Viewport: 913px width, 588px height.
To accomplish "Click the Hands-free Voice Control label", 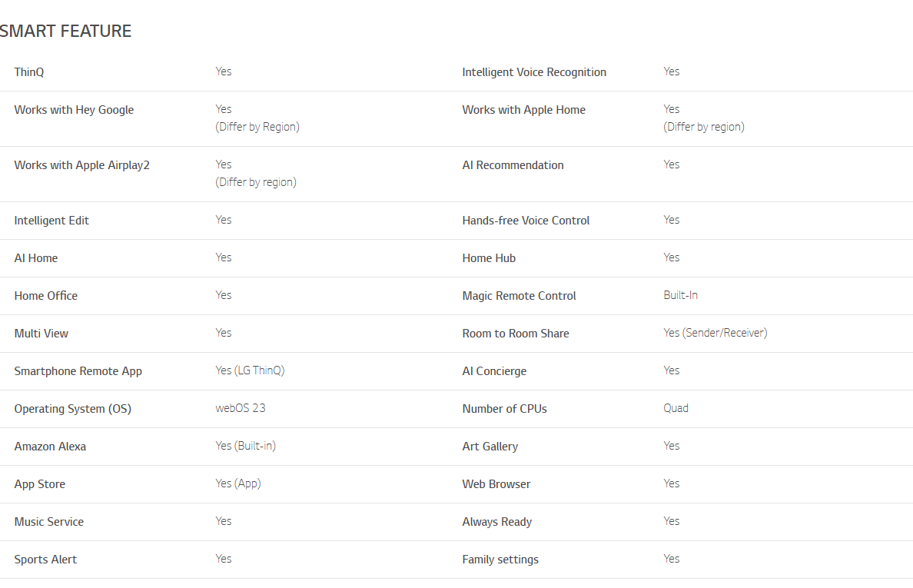I will click(526, 221).
